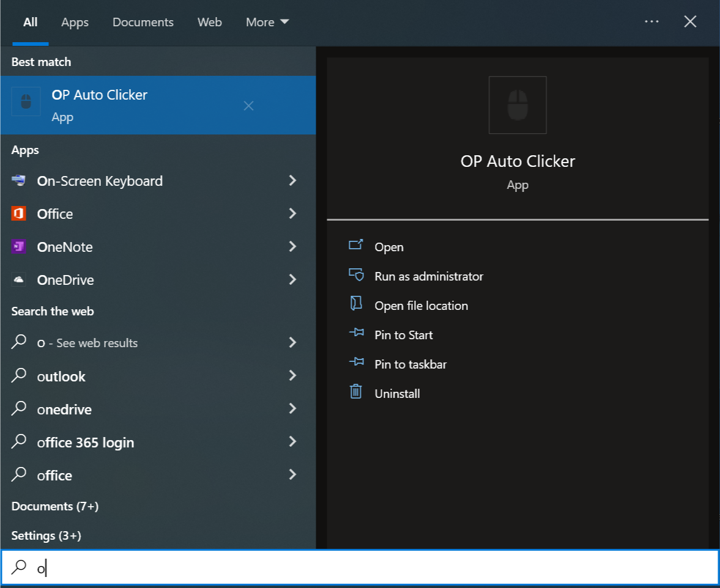
Task: Open the More filter dropdown
Action: click(266, 22)
